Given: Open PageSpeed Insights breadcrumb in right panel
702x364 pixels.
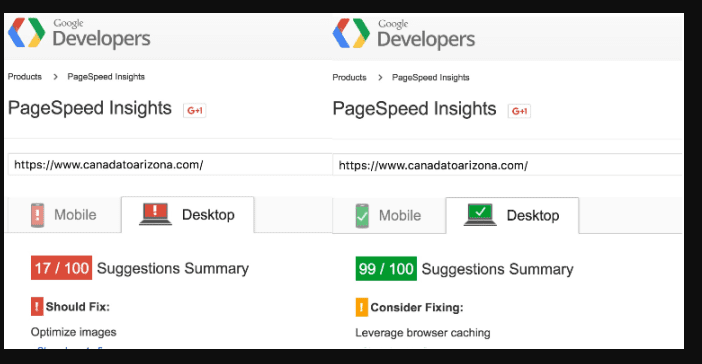Looking at the screenshot, I should (x=431, y=77).
